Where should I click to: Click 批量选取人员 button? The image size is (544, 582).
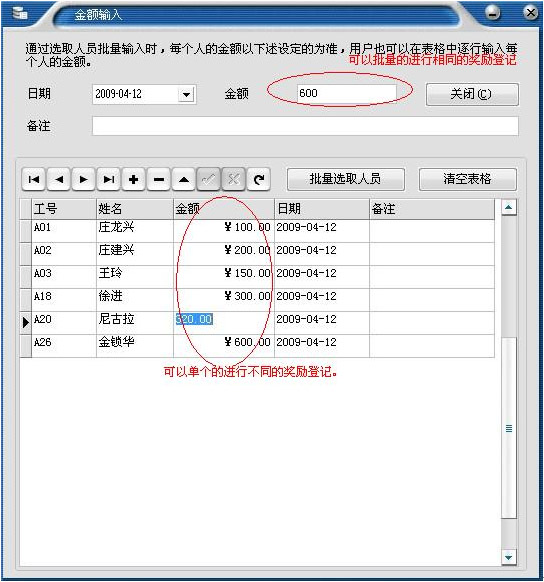coord(345,179)
